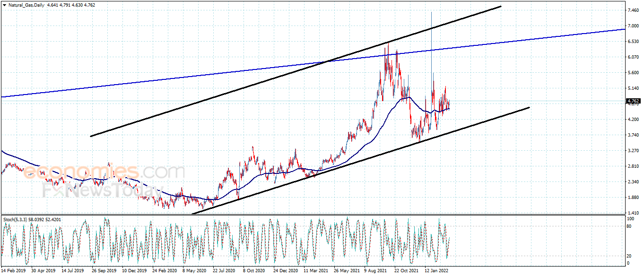Image resolution: width=644 pixels, height=276 pixels.
Task: Click the 24 Feb 2020 date label
Action: (x=165, y=271)
